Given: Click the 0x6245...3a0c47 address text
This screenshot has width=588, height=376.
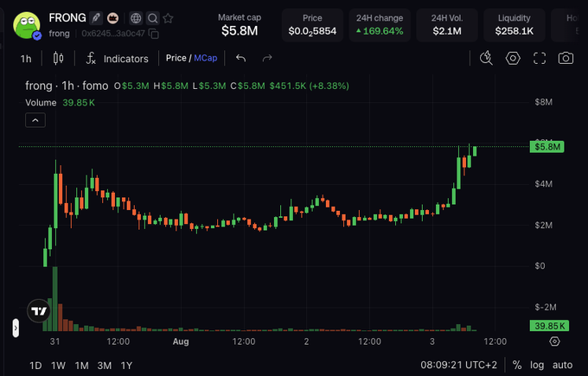Looking at the screenshot, I should (113, 34).
